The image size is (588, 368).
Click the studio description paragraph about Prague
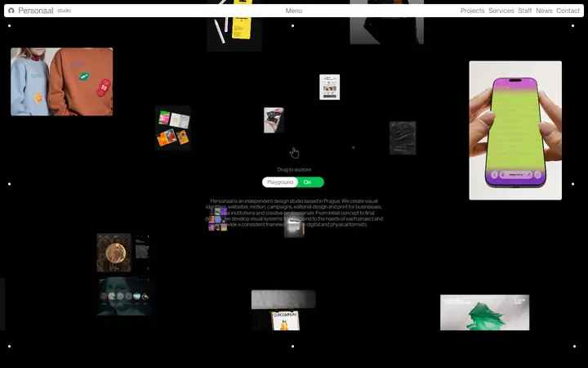pos(294,213)
